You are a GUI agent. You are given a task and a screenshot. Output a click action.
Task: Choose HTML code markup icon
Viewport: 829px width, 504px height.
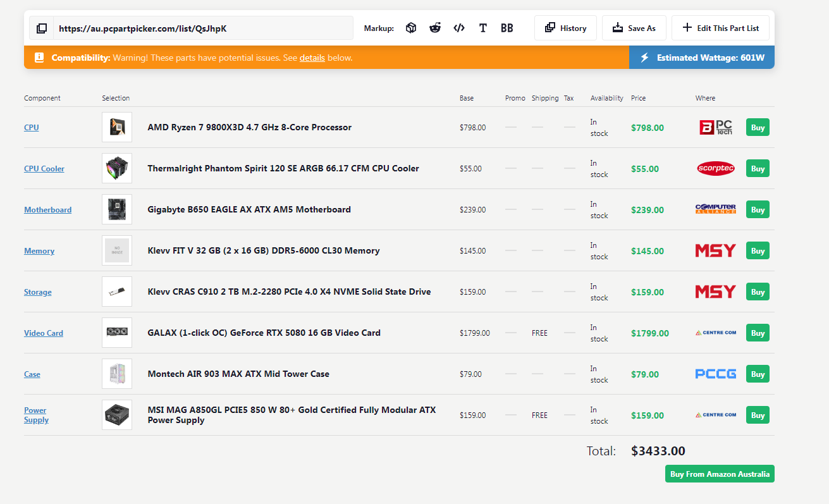point(459,28)
